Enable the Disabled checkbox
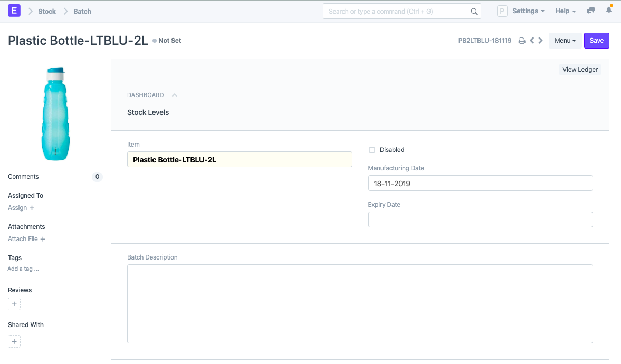Image resolution: width=621 pixels, height=364 pixels. point(372,150)
